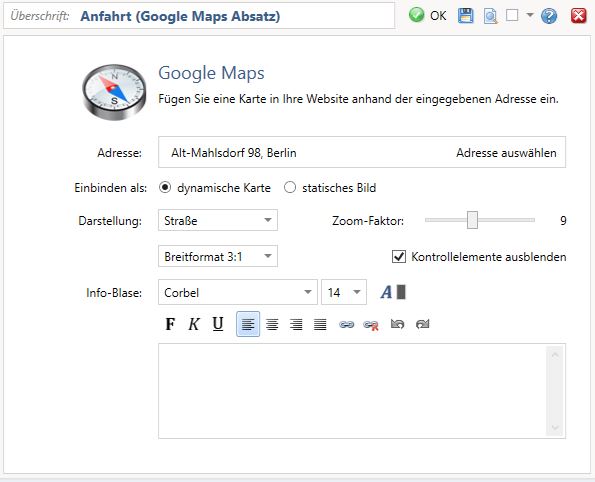Image resolution: width=595 pixels, height=482 pixels.
Task: Toggle underline formatting (U)
Action: click(218, 324)
